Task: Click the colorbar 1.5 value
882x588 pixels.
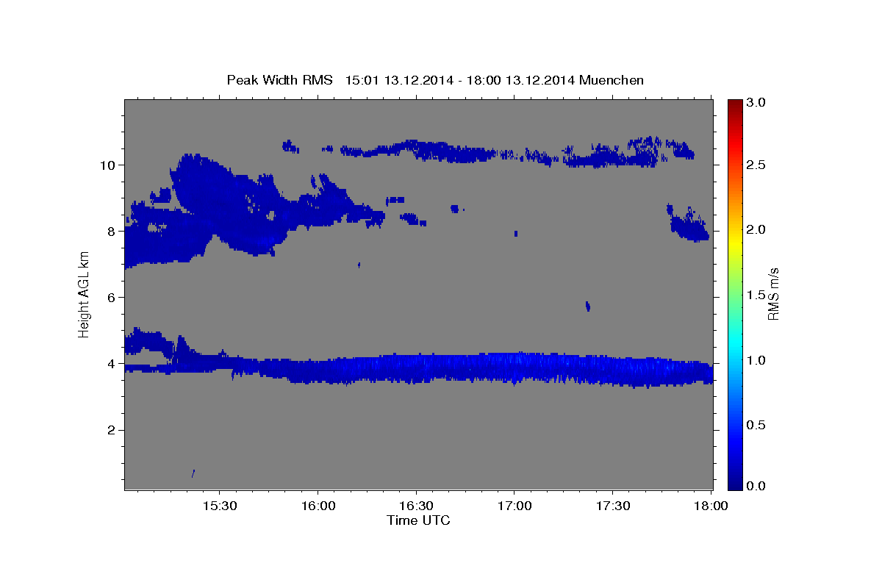Action: pyautogui.click(x=757, y=295)
